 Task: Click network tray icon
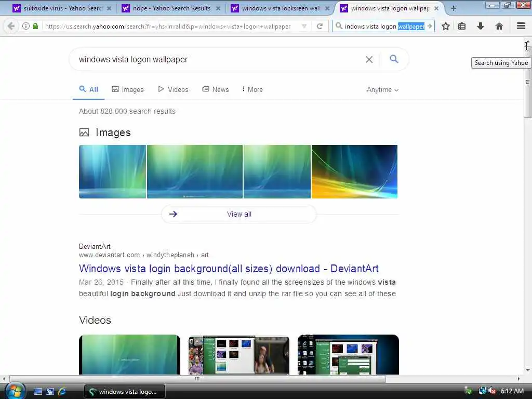[482, 391]
